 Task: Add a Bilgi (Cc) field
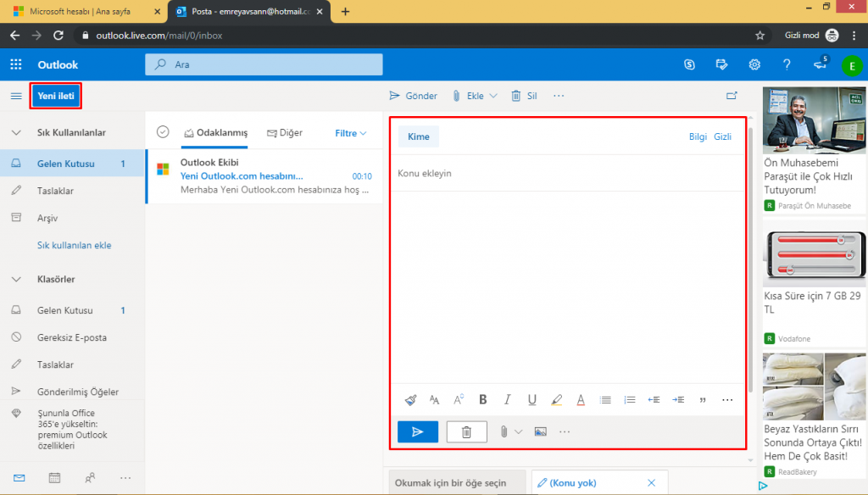pyautogui.click(x=698, y=136)
